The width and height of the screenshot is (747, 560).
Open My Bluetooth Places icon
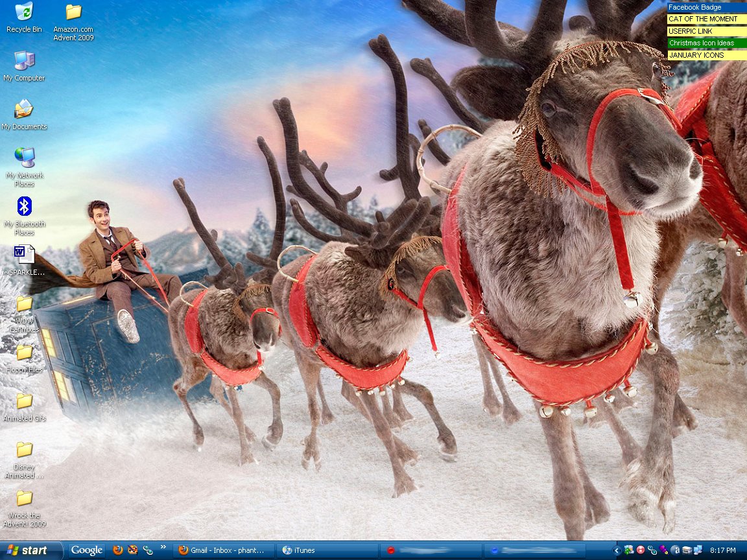24,206
